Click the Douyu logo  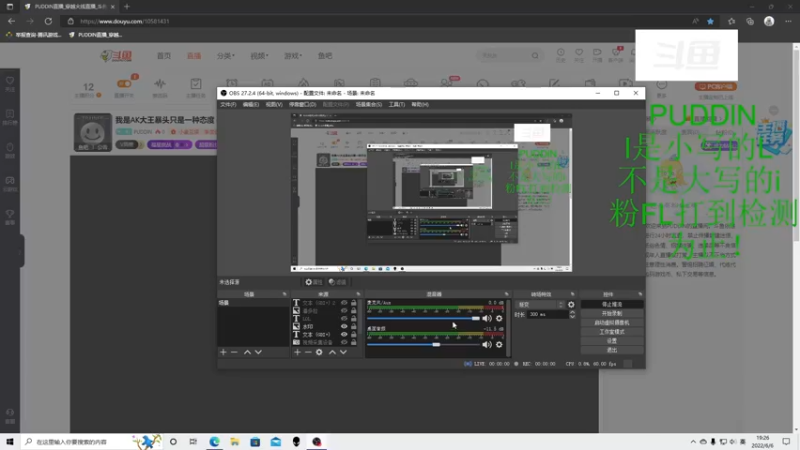tap(116, 56)
